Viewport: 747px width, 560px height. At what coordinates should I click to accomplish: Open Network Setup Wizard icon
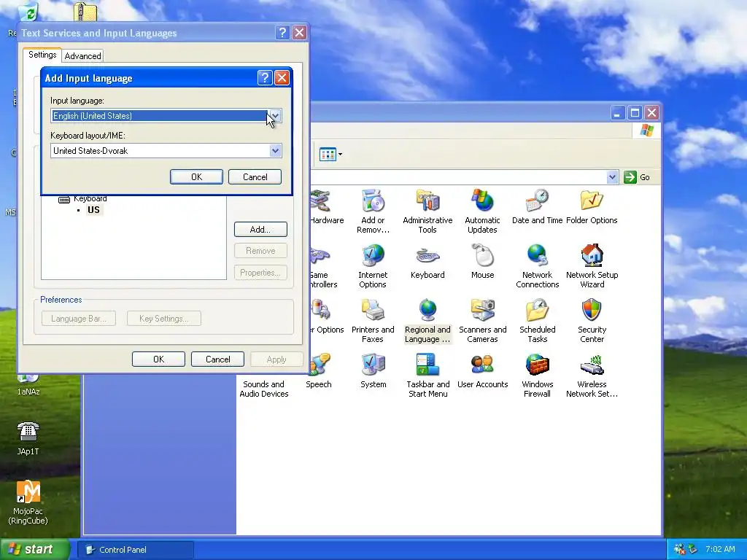[x=592, y=265]
